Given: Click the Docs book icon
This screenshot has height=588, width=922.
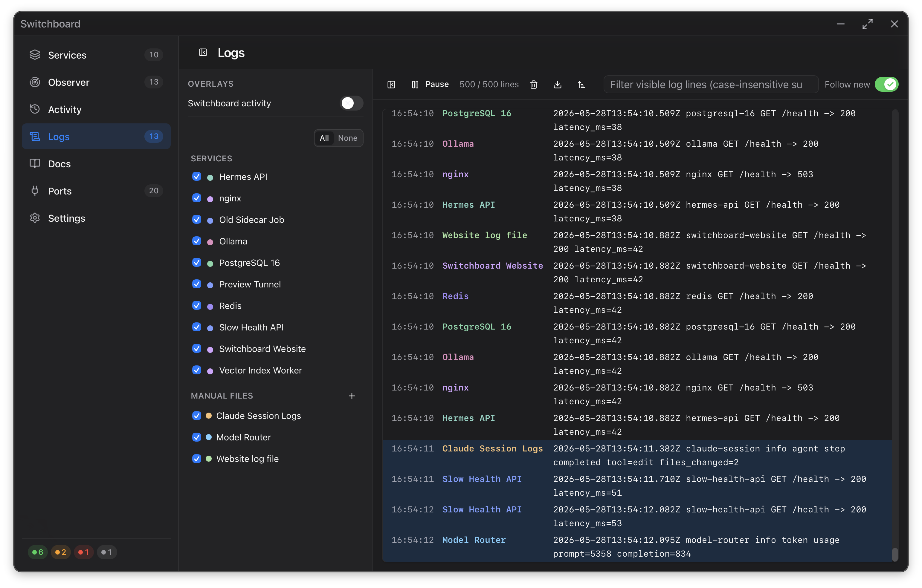Looking at the screenshot, I should click(x=35, y=163).
